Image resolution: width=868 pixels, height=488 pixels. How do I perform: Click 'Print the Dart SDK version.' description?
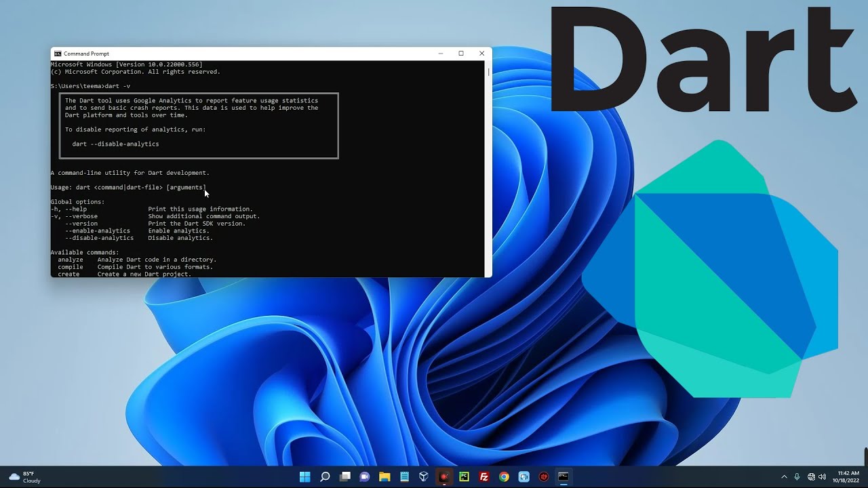197,224
